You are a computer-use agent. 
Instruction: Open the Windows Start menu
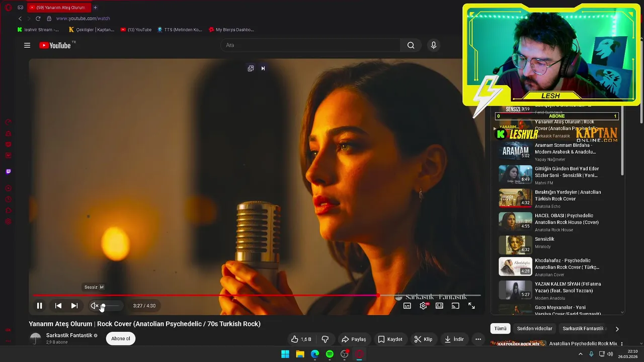pos(285,354)
